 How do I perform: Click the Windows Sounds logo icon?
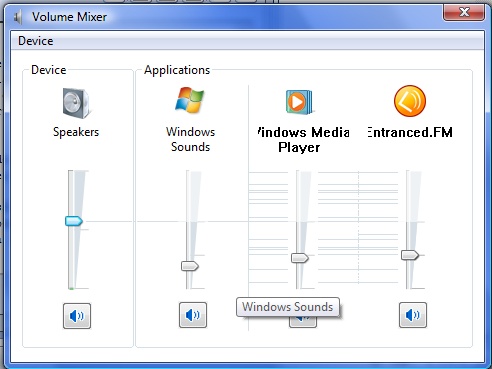point(189,100)
